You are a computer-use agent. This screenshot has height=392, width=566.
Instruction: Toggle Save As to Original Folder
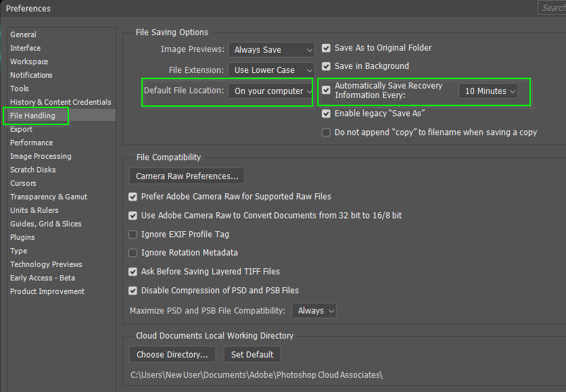[327, 48]
